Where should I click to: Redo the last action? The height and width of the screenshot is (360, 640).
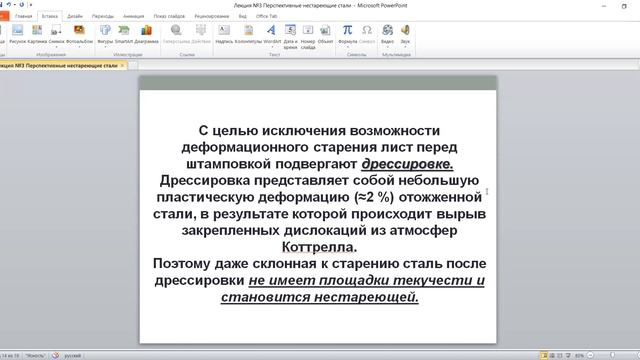tap(22, 4)
